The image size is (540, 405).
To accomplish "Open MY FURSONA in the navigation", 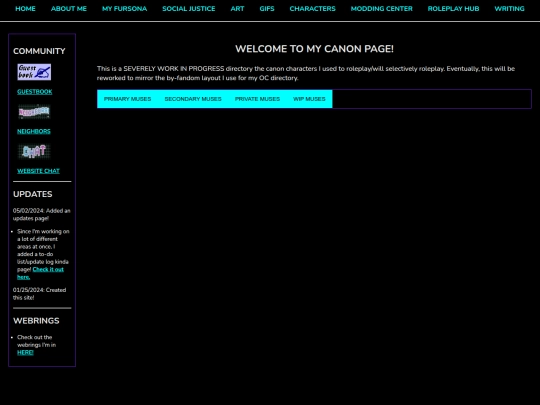I will point(124,9).
